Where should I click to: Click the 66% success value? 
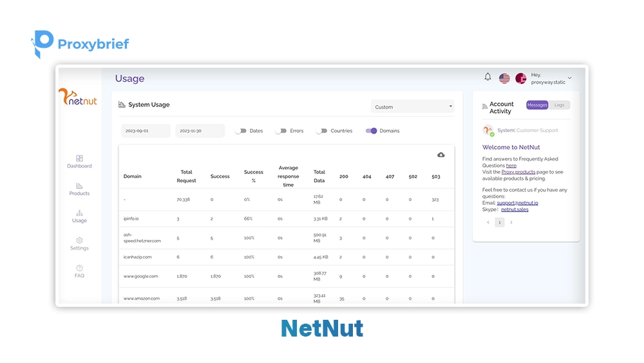coord(248,219)
